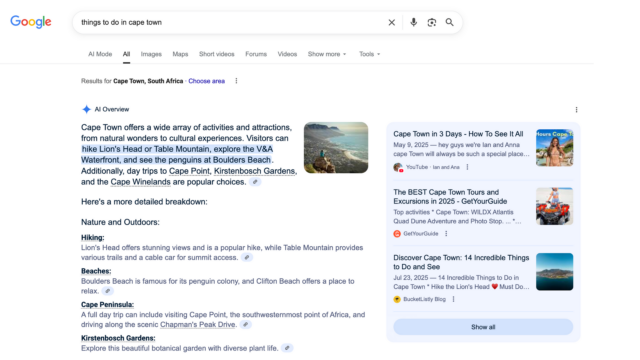
Task: Open source link icon after Hiking description
Action: 247,258
